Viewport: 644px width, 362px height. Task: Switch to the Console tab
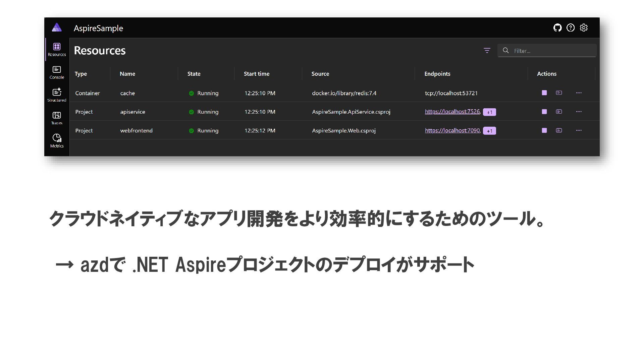(x=57, y=72)
